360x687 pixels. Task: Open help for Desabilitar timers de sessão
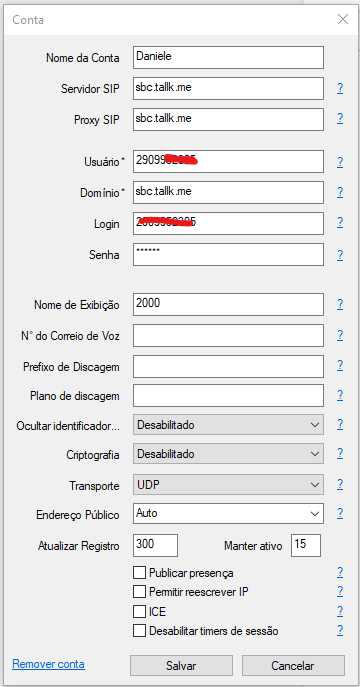pyautogui.click(x=340, y=630)
